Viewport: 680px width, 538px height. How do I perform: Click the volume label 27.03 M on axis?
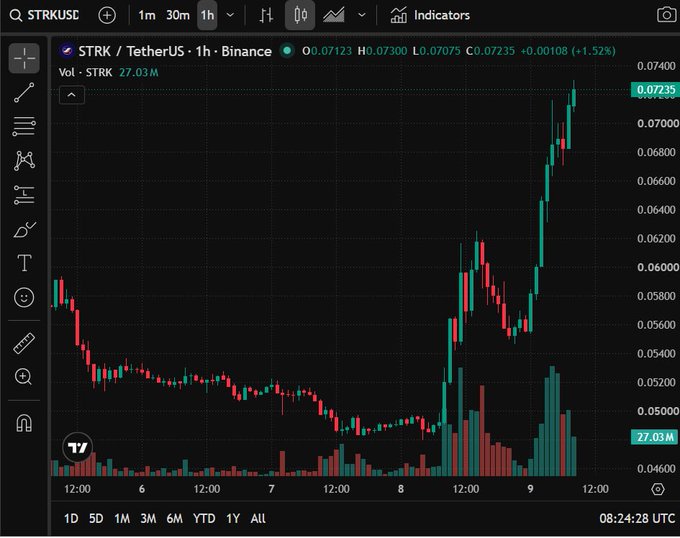pos(655,437)
